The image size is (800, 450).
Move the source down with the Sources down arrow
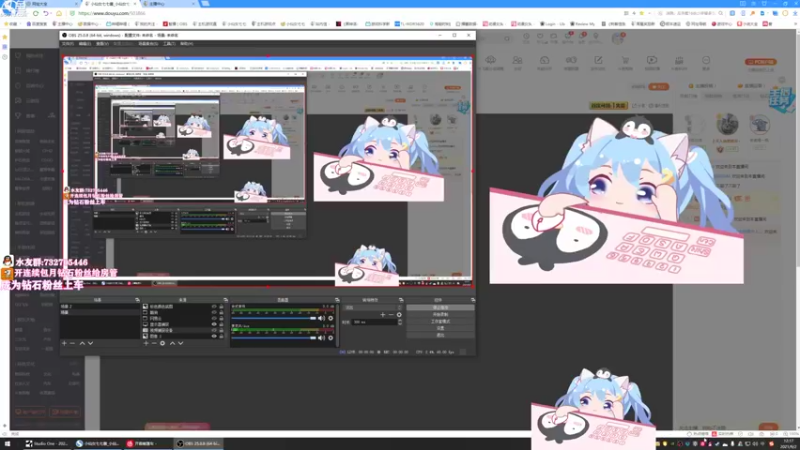[x=181, y=343]
